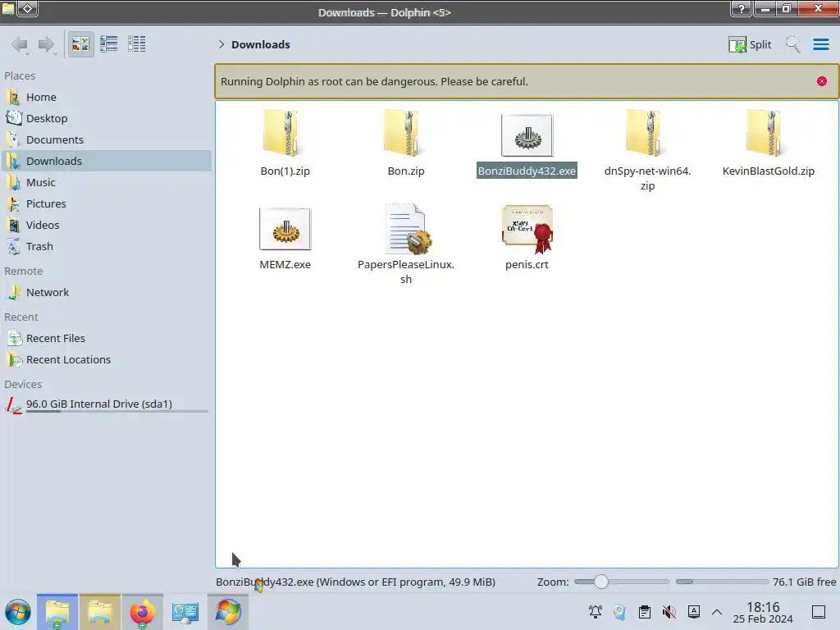The height and width of the screenshot is (630, 840).
Task: Open Desktop in Places
Action: click(x=106, y=118)
